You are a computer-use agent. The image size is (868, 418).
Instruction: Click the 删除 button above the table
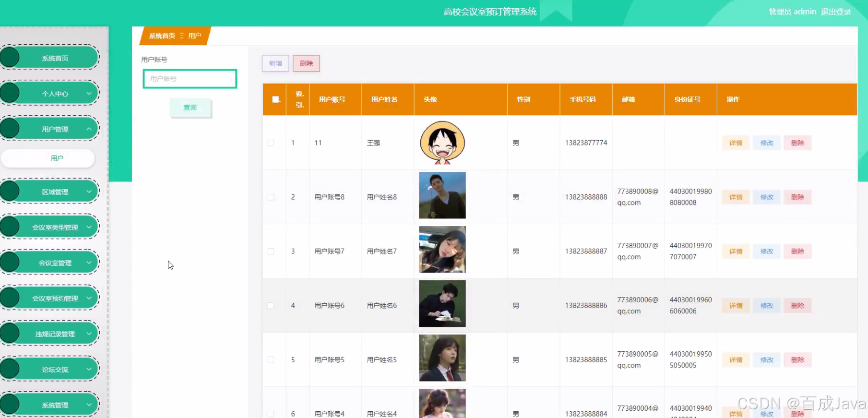(307, 63)
